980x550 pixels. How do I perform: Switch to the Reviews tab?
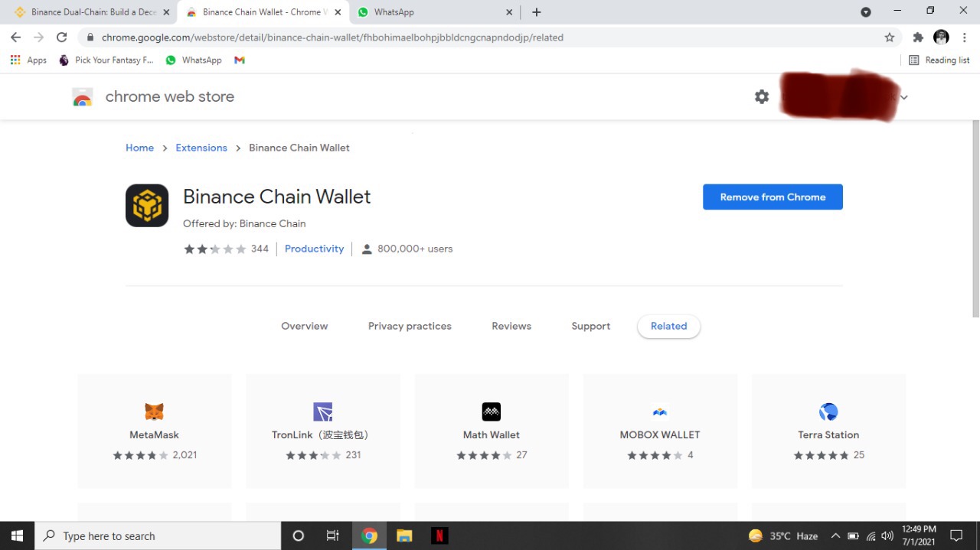[511, 326]
